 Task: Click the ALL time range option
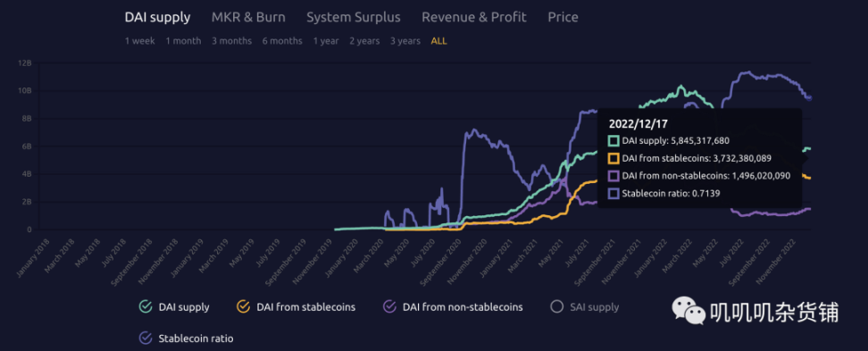[x=439, y=41]
